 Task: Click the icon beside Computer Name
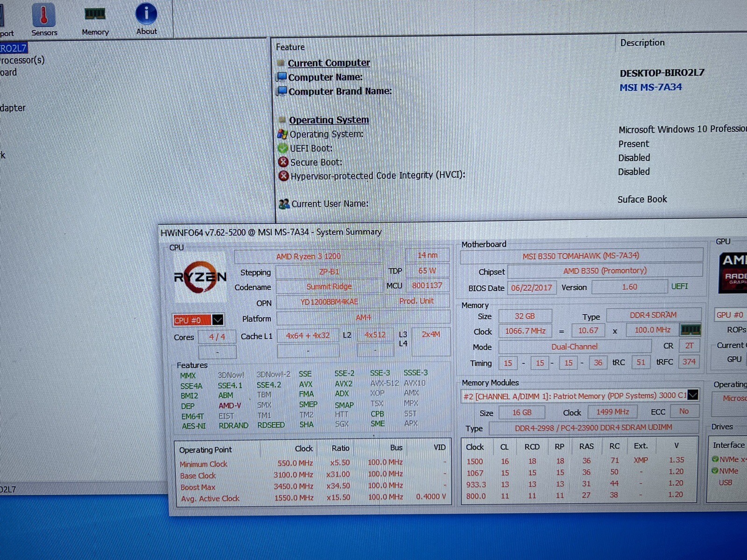pyautogui.click(x=282, y=77)
